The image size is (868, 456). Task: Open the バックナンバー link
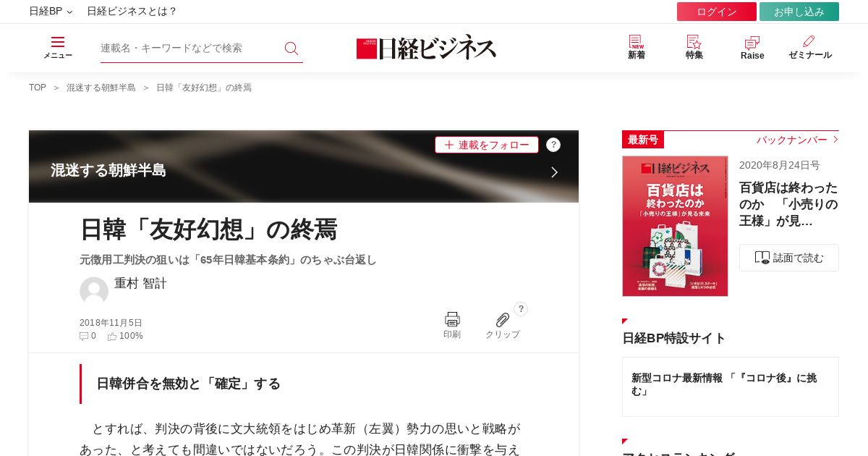click(797, 140)
